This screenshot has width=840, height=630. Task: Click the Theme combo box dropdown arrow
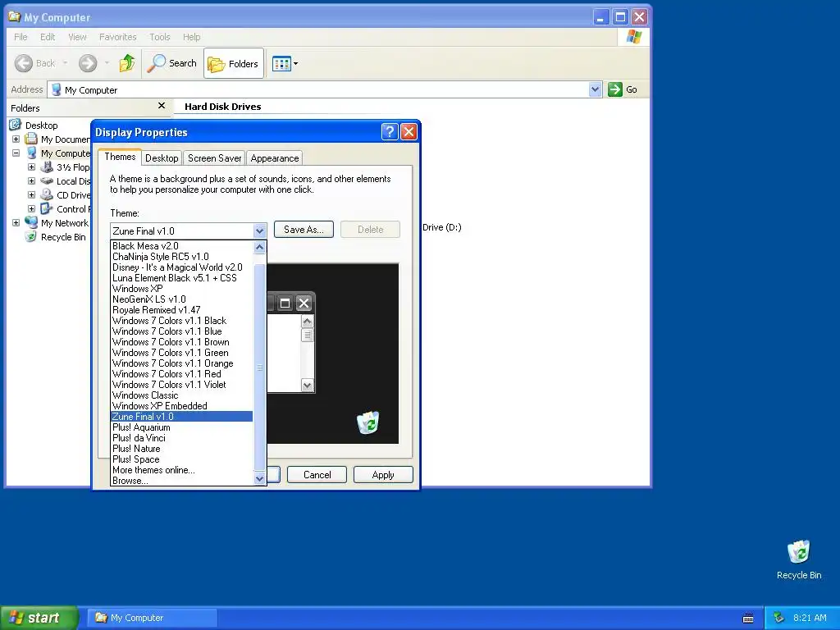pos(260,231)
